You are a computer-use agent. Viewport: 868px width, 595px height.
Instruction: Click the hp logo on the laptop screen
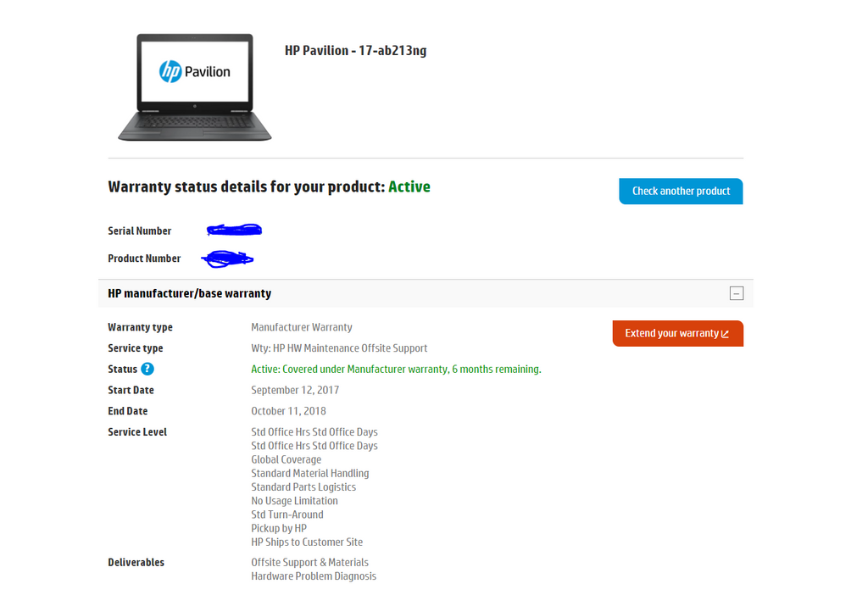[170, 71]
